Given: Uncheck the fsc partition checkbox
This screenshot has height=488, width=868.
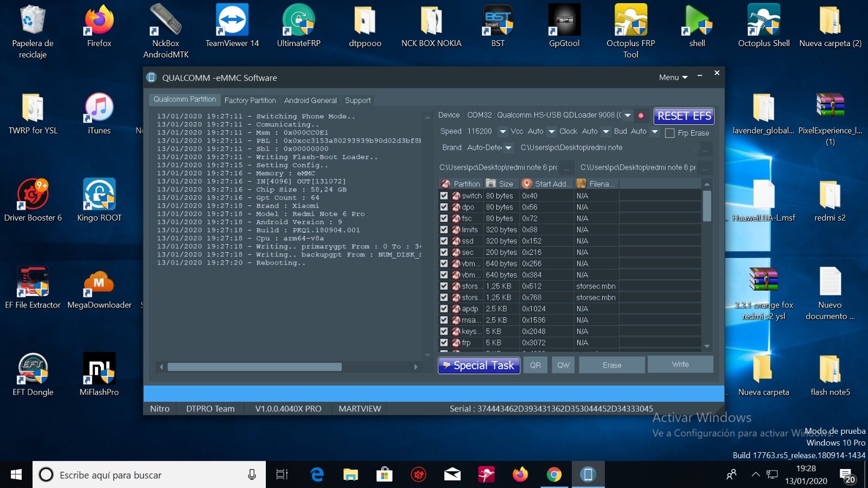Looking at the screenshot, I should tap(444, 219).
